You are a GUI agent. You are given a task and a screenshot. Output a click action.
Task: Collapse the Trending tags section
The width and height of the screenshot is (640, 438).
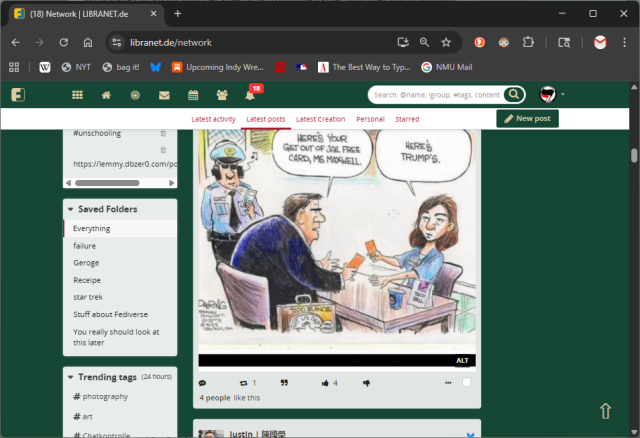pos(70,377)
